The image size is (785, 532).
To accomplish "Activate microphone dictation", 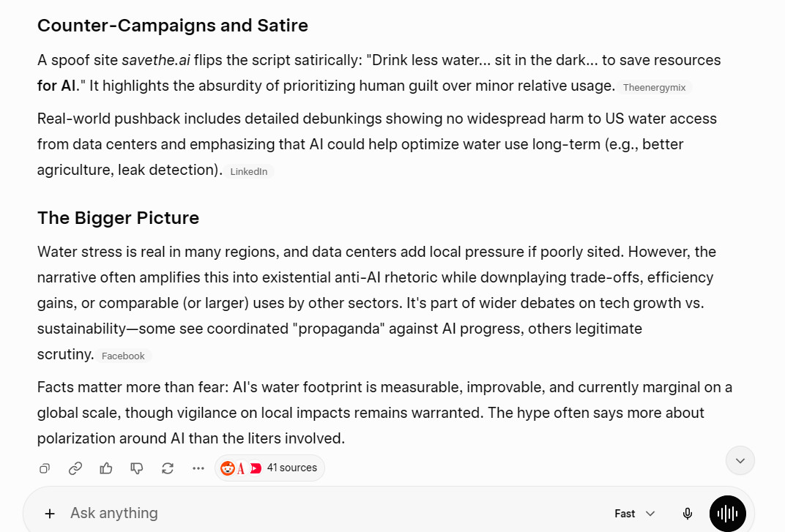I will point(688,514).
